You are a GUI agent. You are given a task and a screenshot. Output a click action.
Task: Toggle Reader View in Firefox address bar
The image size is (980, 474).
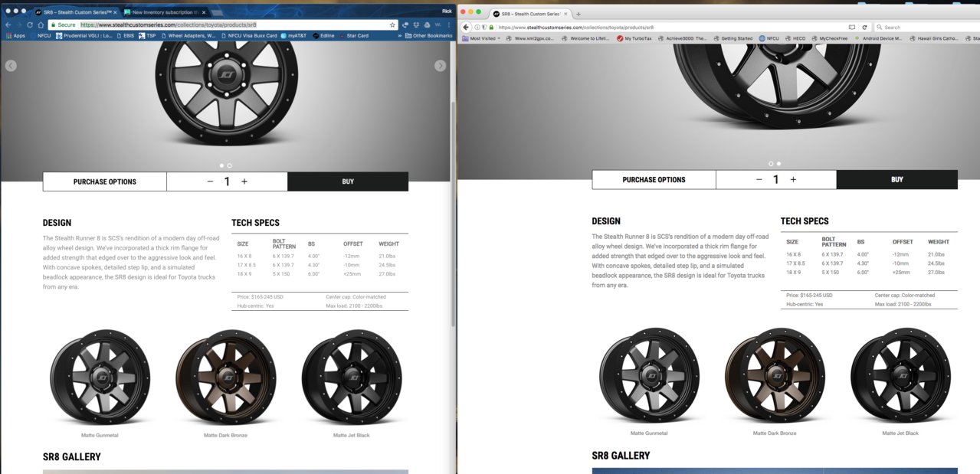(x=851, y=27)
